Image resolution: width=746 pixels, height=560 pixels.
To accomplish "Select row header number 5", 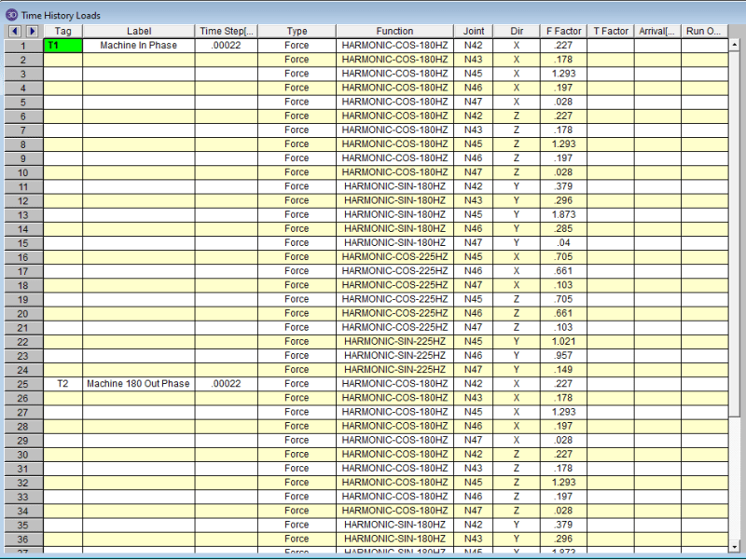I will point(23,102).
